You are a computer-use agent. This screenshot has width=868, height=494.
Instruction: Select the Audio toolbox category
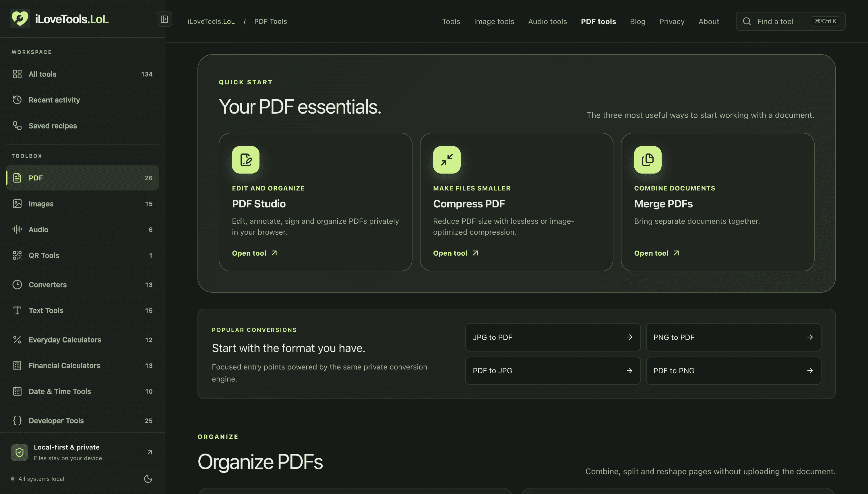pyautogui.click(x=82, y=230)
